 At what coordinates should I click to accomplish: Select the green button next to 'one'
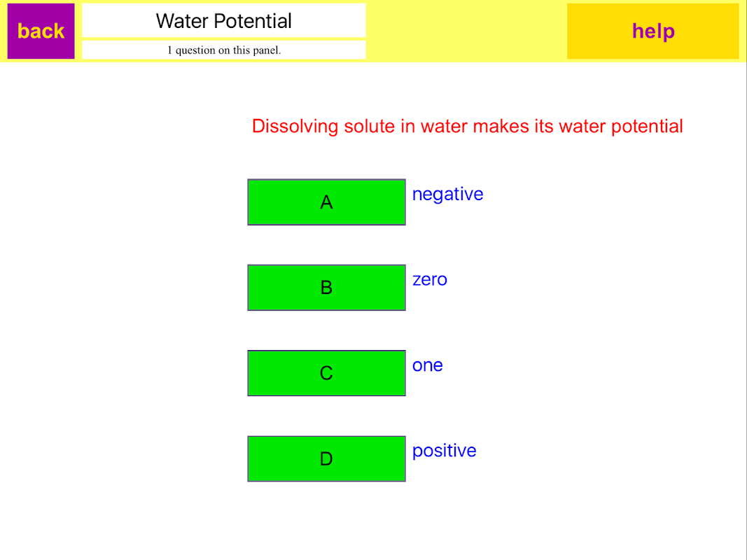326,373
